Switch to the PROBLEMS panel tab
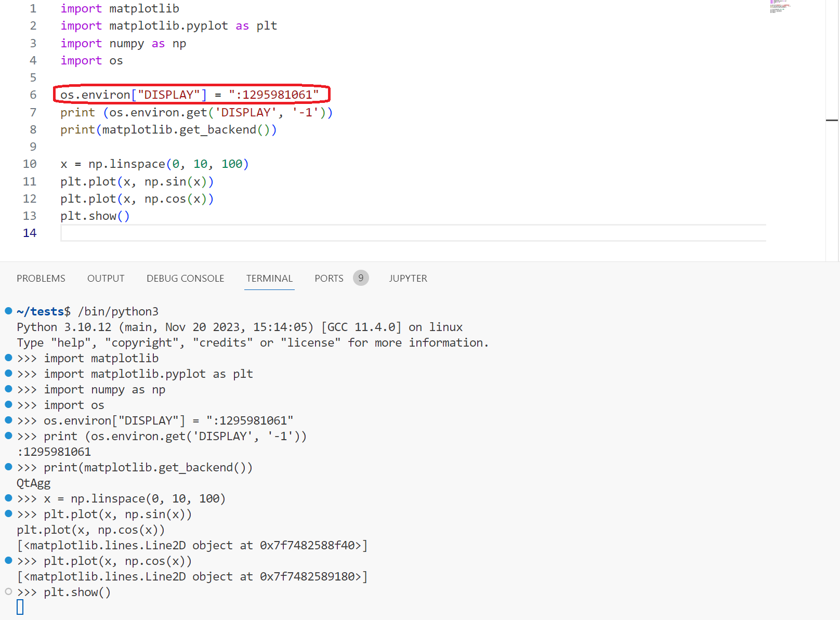 pyautogui.click(x=41, y=279)
